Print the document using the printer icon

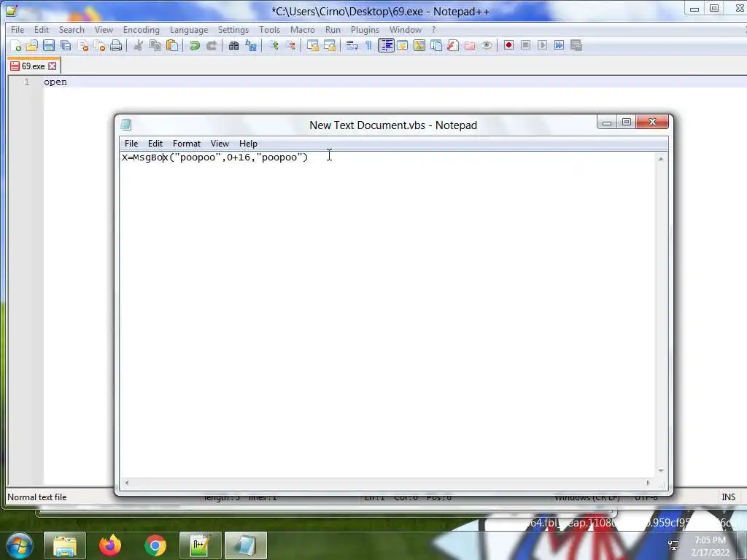coord(116,46)
